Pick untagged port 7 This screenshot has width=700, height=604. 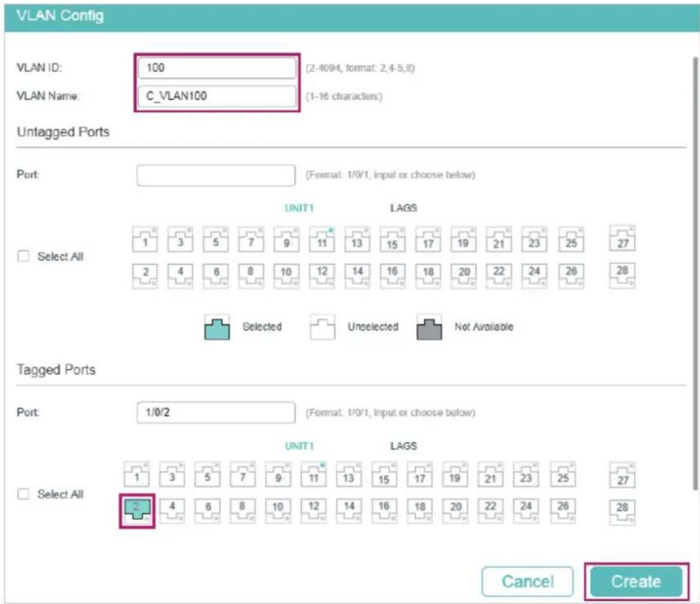[x=251, y=239]
